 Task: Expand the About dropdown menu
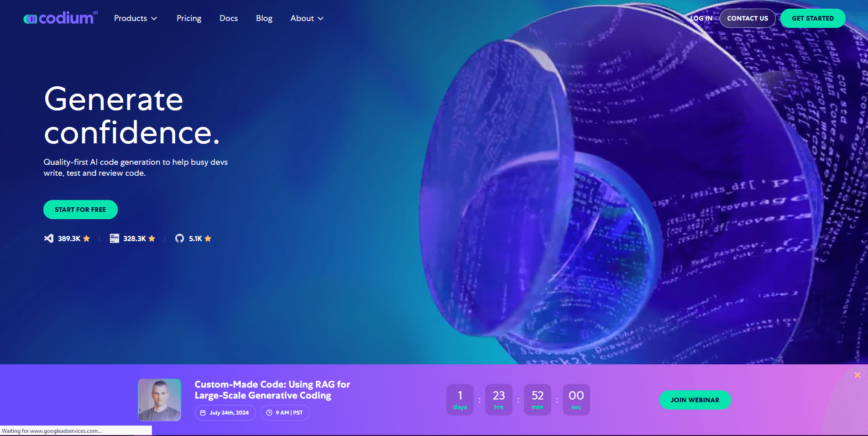click(307, 18)
